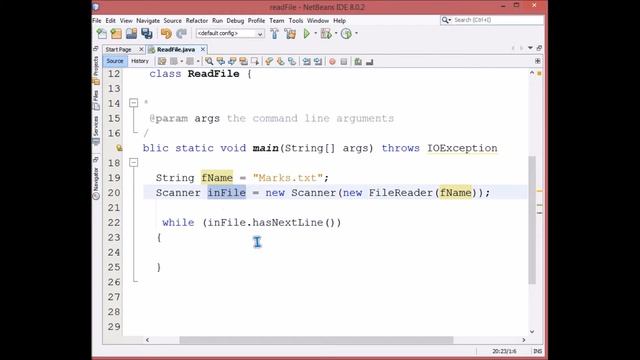The image size is (640, 360).
Task: Click the Debug Project icon
Action: (x=326, y=33)
